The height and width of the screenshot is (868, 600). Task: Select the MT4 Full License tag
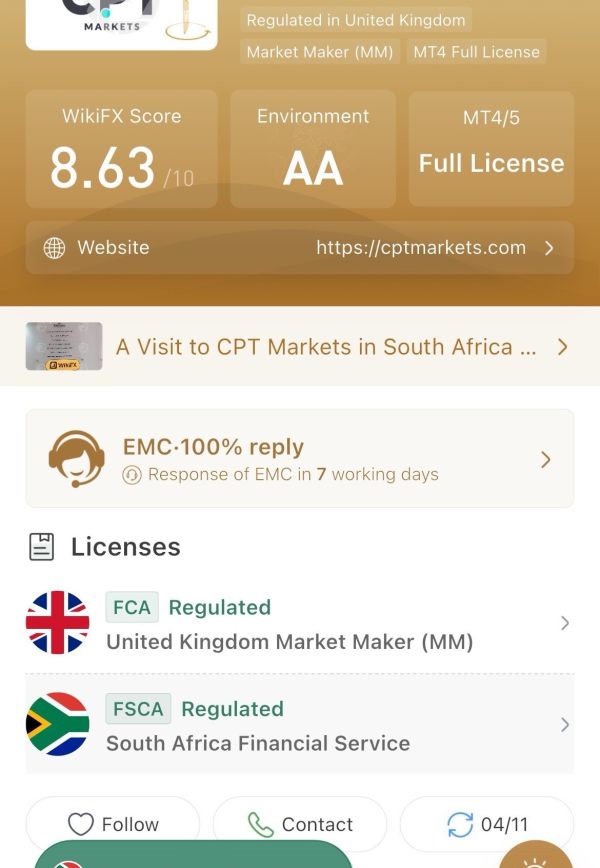(477, 51)
